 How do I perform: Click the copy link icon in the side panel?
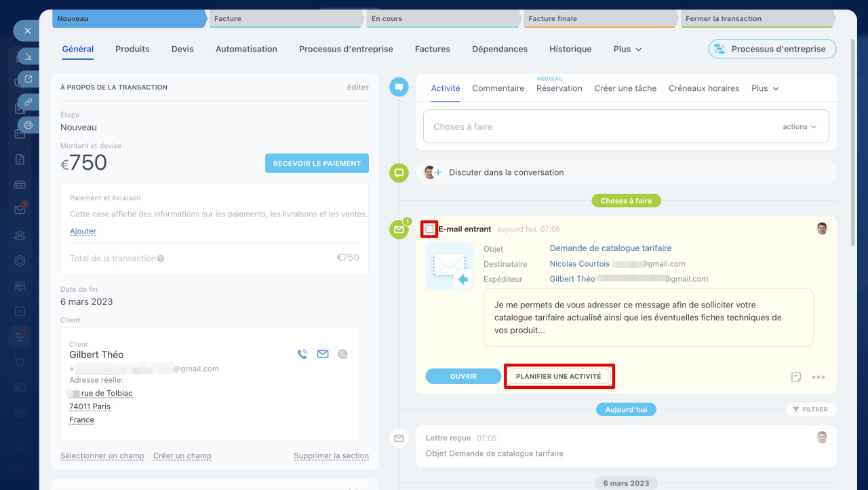pos(28,102)
